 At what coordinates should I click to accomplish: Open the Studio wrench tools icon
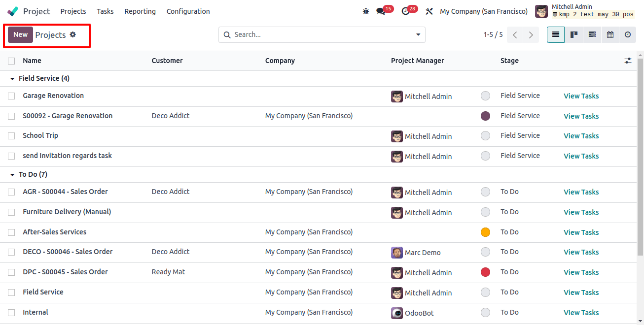[x=429, y=11]
